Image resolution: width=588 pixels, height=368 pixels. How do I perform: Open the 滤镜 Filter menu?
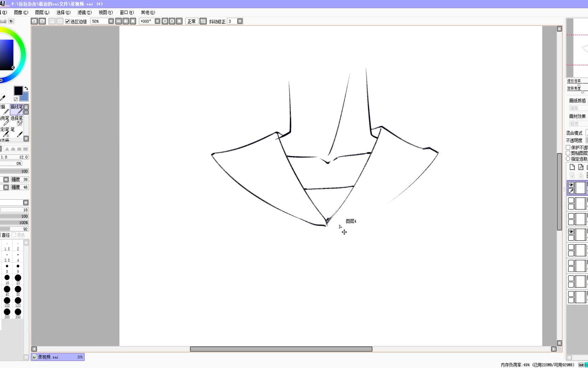click(x=84, y=12)
